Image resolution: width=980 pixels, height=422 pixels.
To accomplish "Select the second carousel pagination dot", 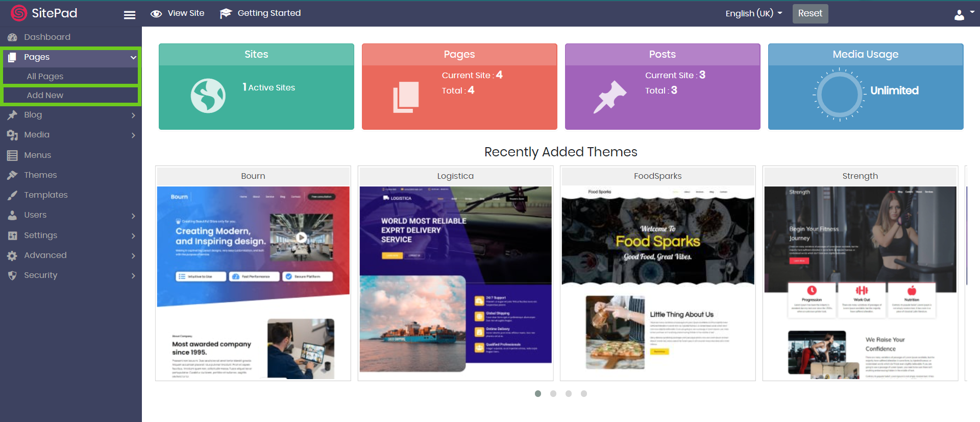I will click(553, 394).
